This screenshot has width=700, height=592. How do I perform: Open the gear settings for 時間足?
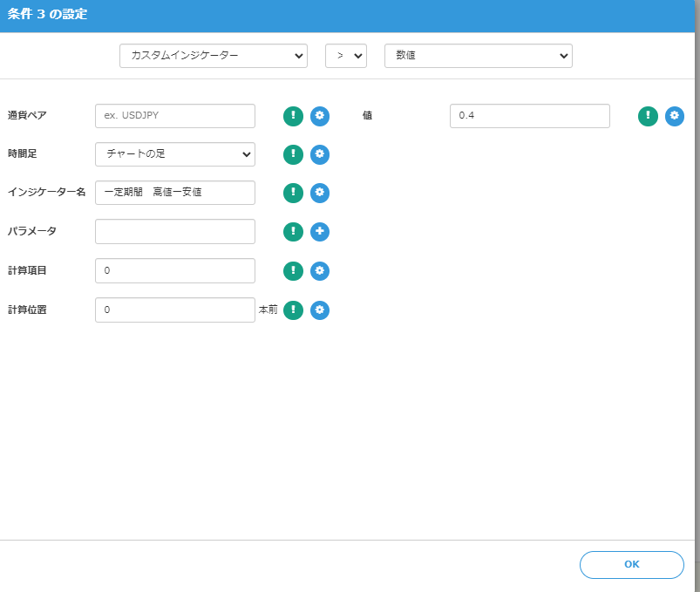click(320, 154)
